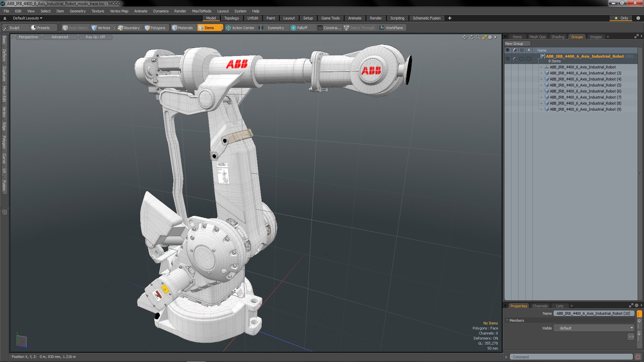This screenshot has height=362, width=644.
Task: Switch to the Shading panel tab
Action: (558, 37)
